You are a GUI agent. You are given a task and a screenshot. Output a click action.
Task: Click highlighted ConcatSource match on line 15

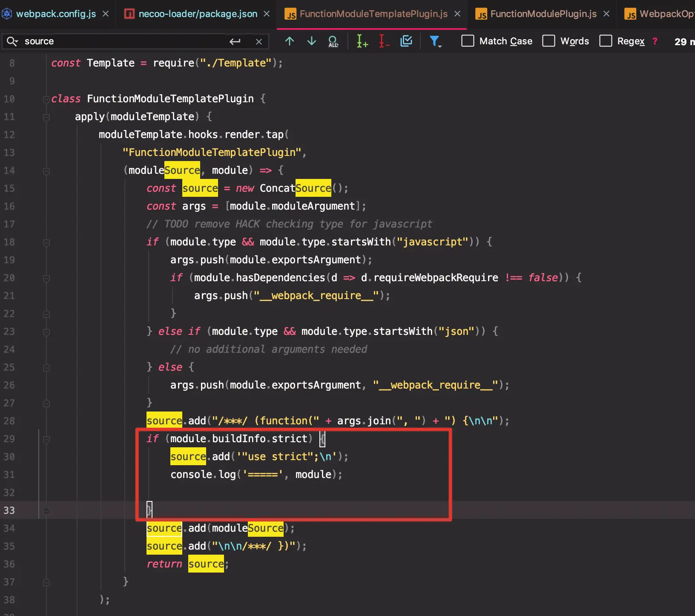[x=313, y=188]
